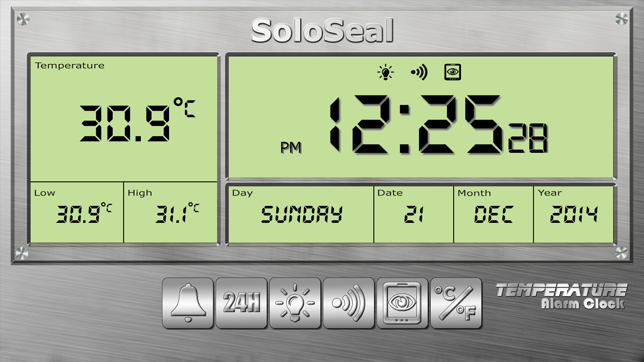The image size is (644, 362).
Task: Click the SoloSeal brand title
Action: [x=322, y=31]
